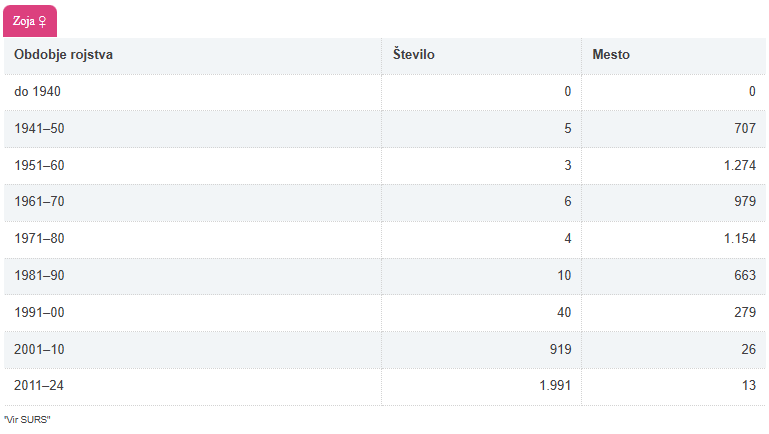
Task: Click the 2011–24 period cell
Action: click(39, 386)
